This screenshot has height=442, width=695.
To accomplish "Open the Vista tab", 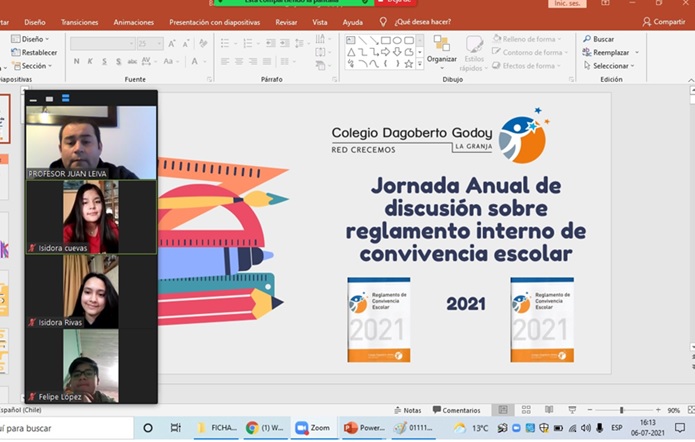I will 320,22.
